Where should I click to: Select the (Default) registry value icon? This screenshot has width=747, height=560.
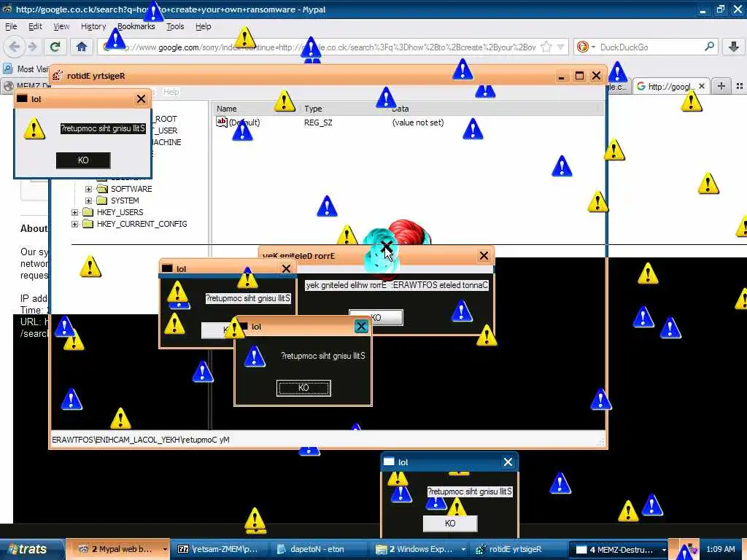pyautogui.click(x=222, y=122)
